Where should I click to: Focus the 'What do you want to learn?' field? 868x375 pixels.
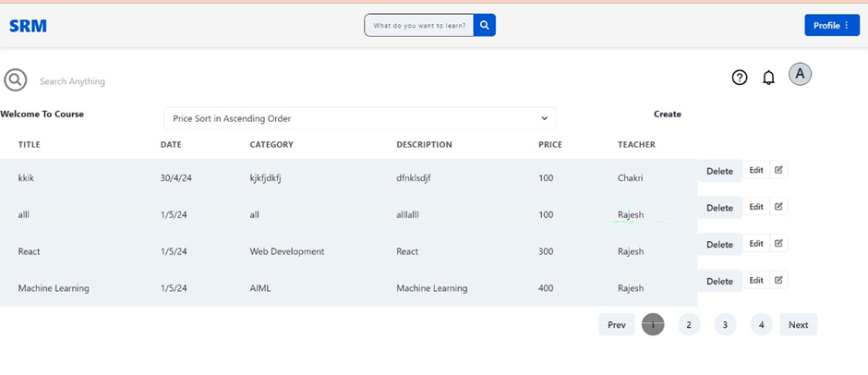[x=419, y=25]
